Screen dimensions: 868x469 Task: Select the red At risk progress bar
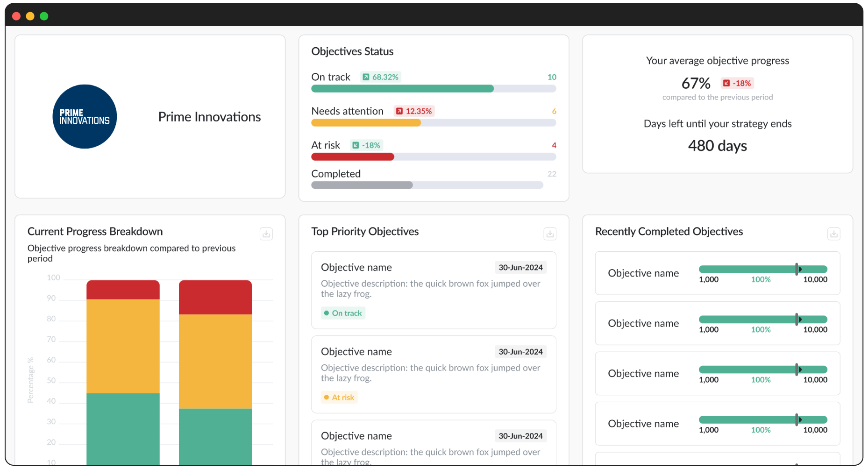click(x=353, y=157)
